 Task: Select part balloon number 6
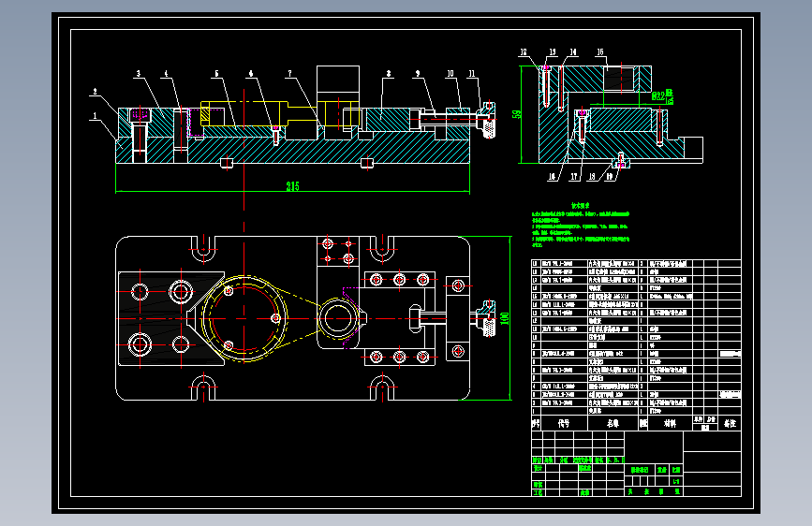click(x=251, y=74)
